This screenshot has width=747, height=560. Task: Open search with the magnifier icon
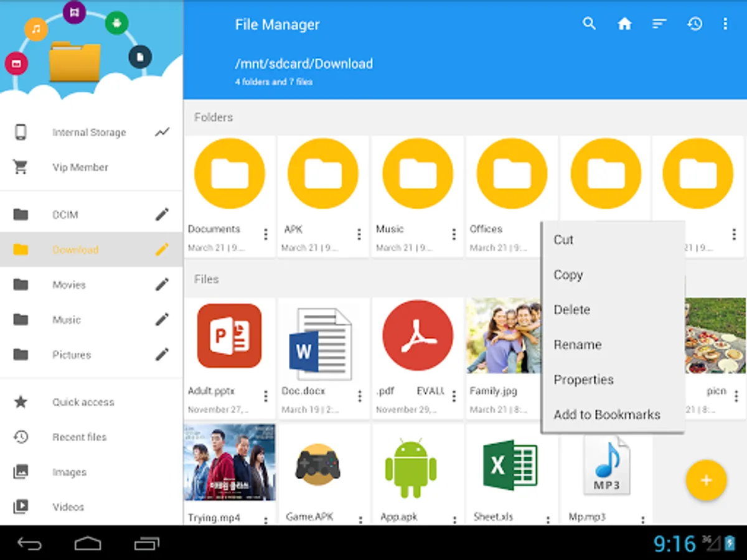[x=589, y=24]
